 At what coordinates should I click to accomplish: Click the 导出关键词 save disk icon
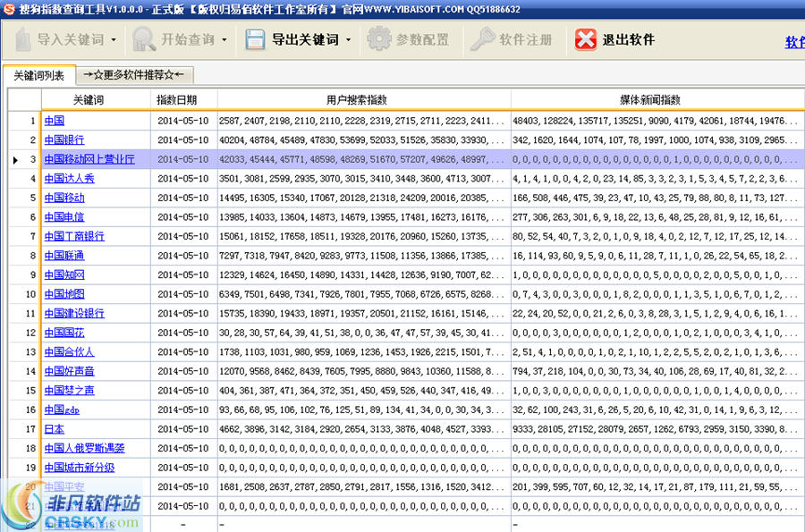[255, 40]
